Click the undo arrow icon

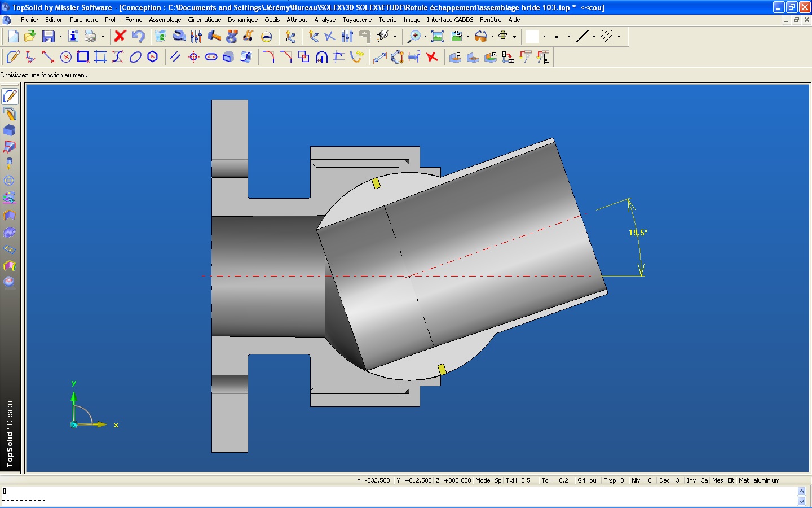(x=138, y=36)
